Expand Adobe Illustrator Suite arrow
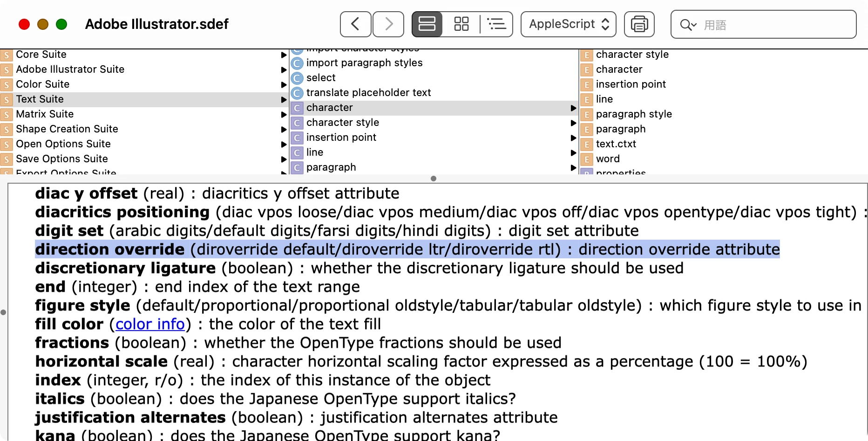This screenshot has width=868, height=441. (x=284, y=70)
